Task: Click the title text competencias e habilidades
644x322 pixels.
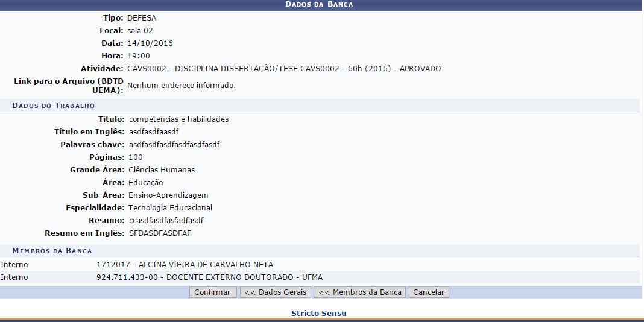Action: click(x=178, y=119)
